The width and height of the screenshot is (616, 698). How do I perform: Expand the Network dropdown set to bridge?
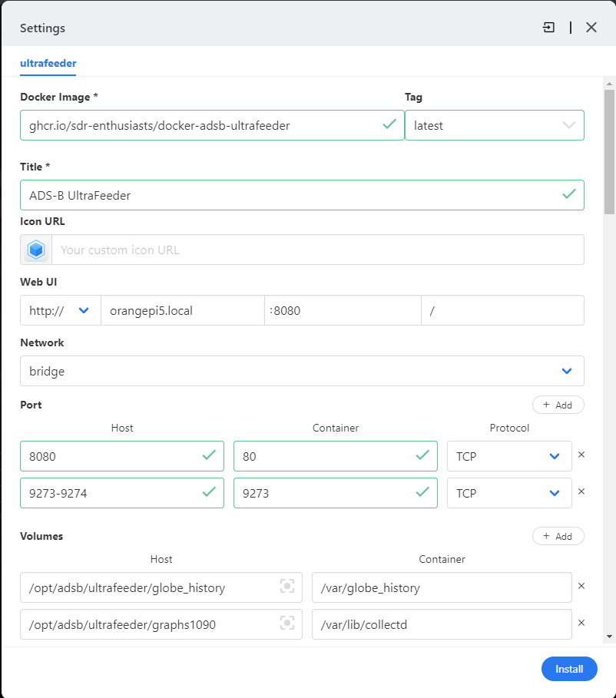[302, 371]
